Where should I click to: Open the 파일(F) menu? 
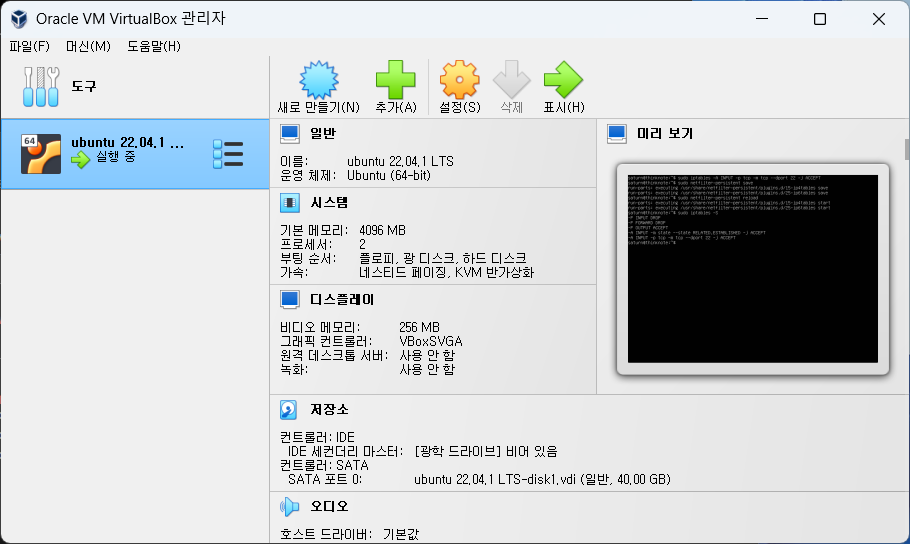(30, 46)
